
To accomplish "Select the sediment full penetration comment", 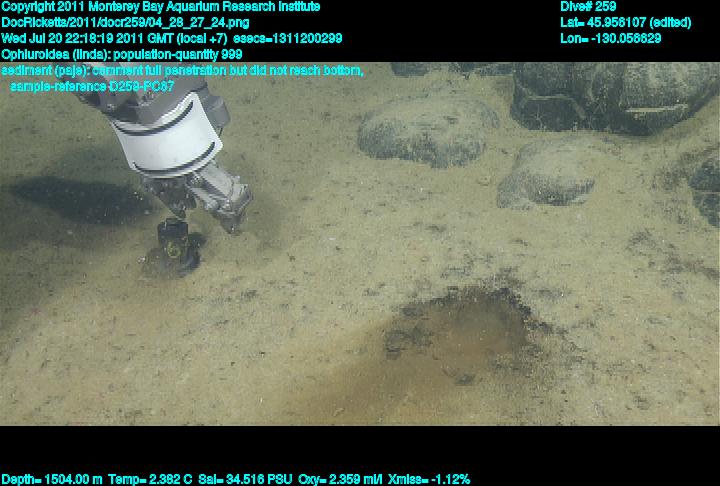I will click(183, 71).
